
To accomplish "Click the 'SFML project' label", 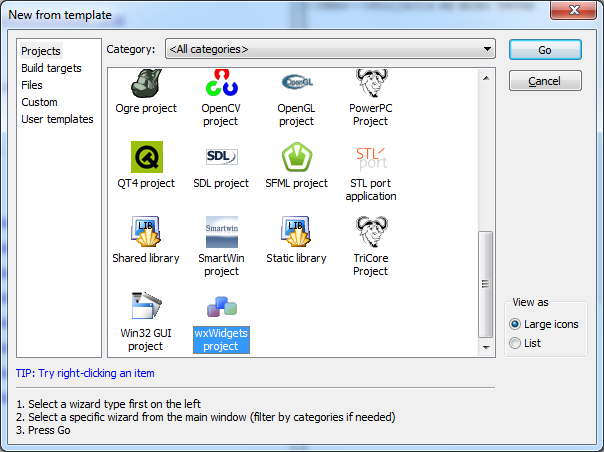I will [x=296, y=183].
